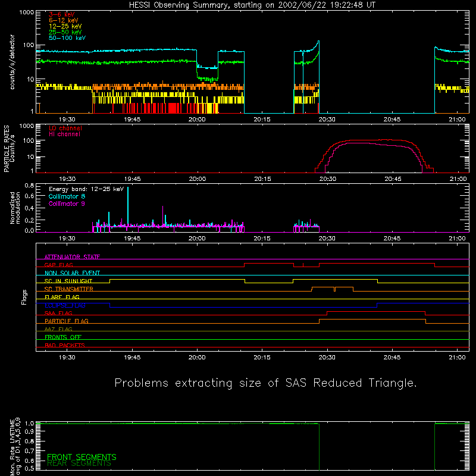Click the raised SAA_FLAG step segment
This screenshot has height=476, width=476.
coord(376,311)
